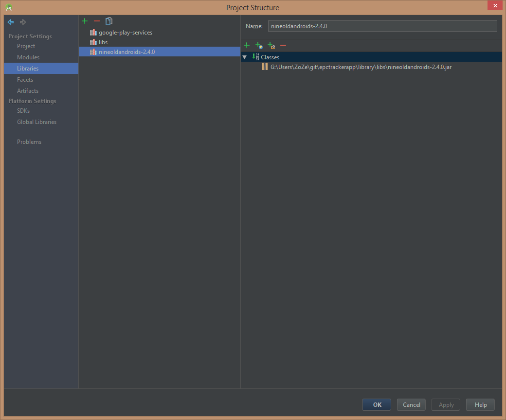This screenshot has width=506, height=420.
Task: Click the back navigation arrow
Action: point(11,22)
